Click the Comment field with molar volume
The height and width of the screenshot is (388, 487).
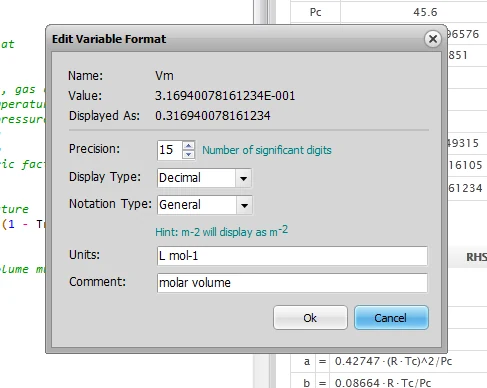pos(292,283)
